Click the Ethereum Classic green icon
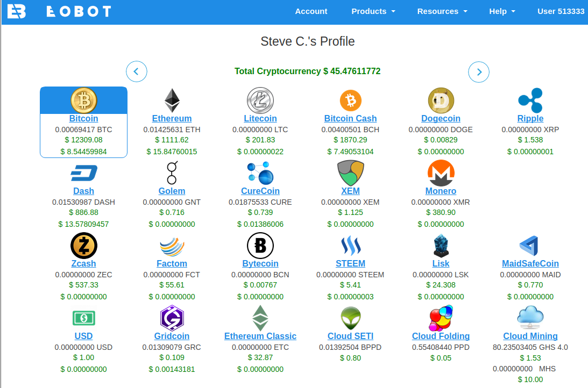The height and width of the screenshot is (388, 588). click(x=260, y=318)
